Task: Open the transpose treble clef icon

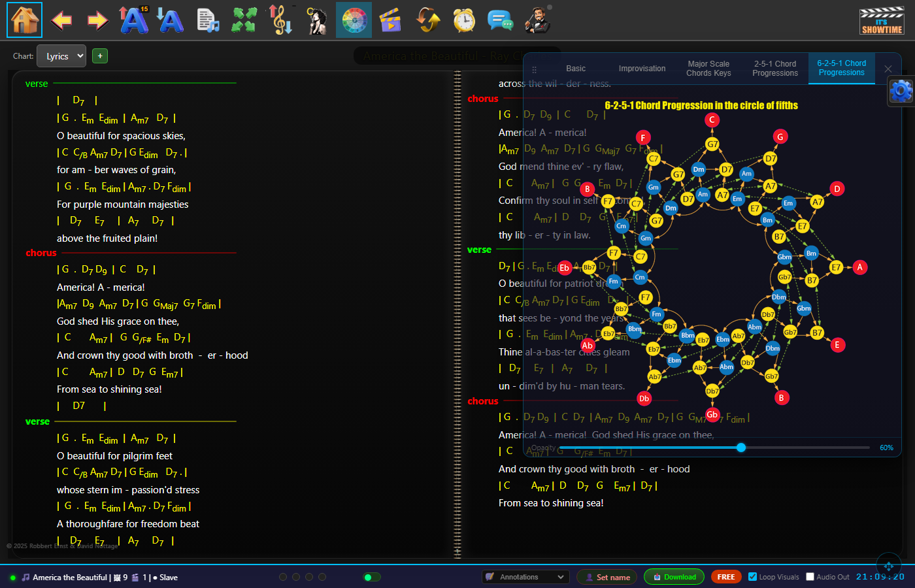Action: pos(281,20)
